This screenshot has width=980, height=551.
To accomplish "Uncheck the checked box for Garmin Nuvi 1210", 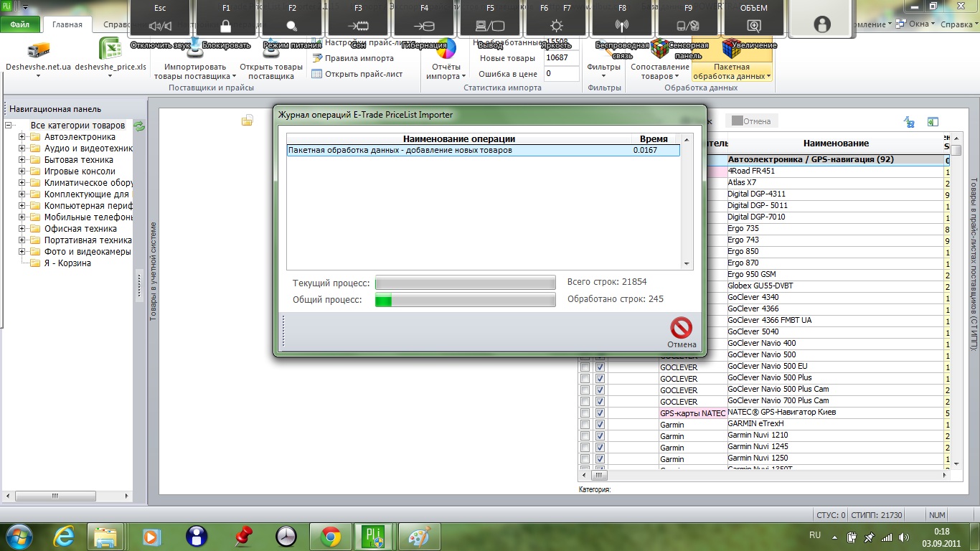I will [600, 436].
